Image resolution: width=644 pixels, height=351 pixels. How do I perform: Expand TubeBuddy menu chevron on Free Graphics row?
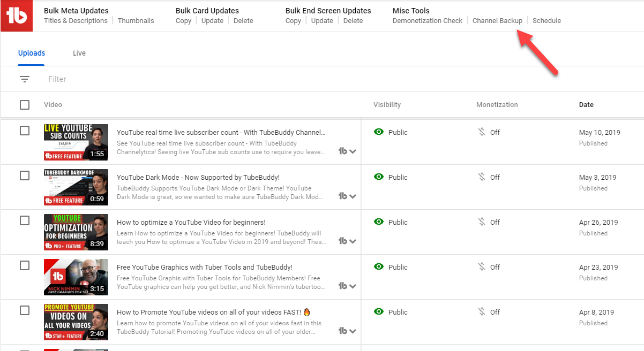click(353, 286)
